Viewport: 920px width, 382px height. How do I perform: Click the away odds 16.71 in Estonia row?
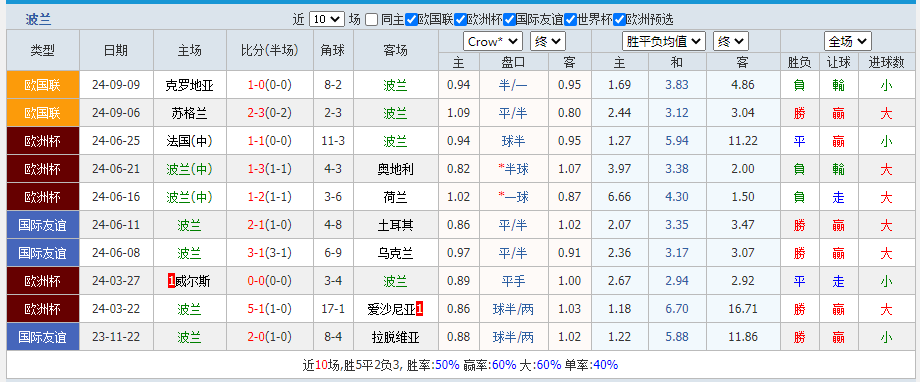[x=743, y=309]
